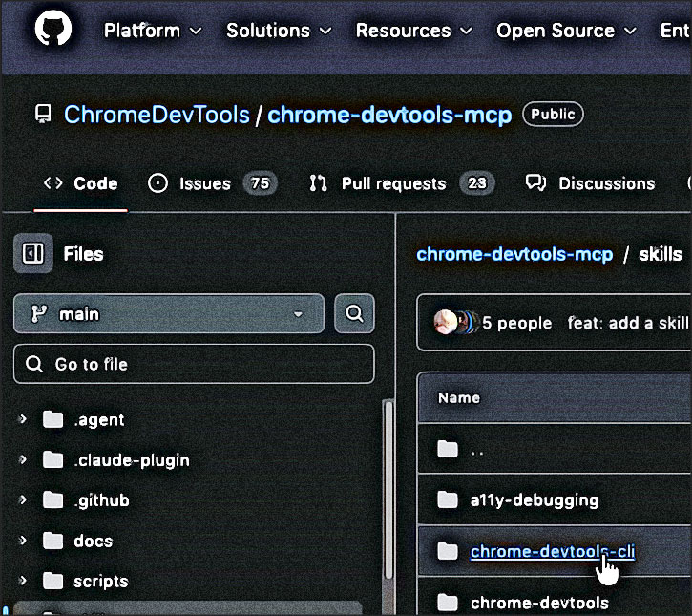Collapse the Files side panel
This screenshot has width=692, height=616.
33,253
